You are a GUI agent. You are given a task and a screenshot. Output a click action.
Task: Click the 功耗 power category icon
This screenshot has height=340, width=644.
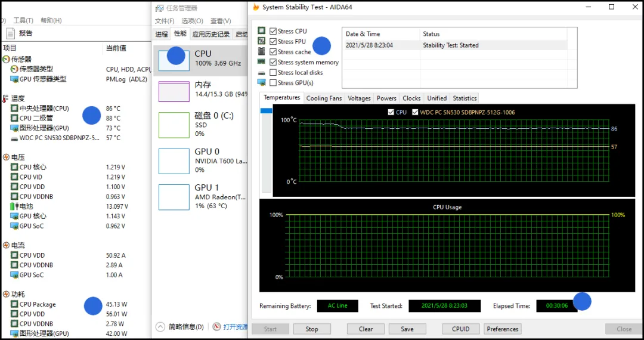[6, 294]
